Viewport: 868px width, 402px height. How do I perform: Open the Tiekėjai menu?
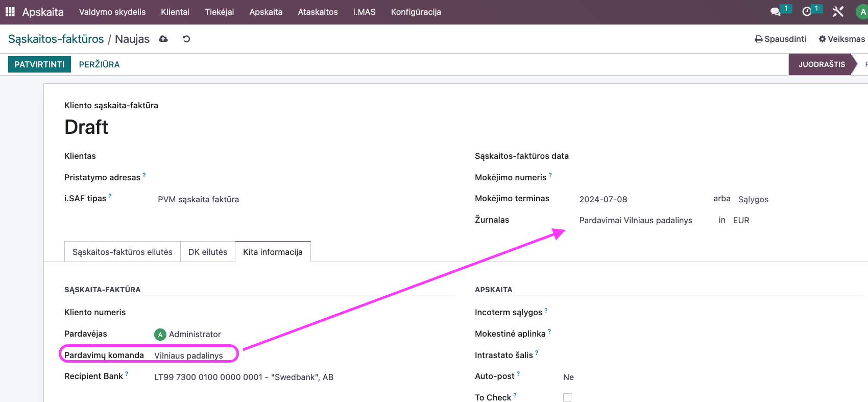point(220,12)
